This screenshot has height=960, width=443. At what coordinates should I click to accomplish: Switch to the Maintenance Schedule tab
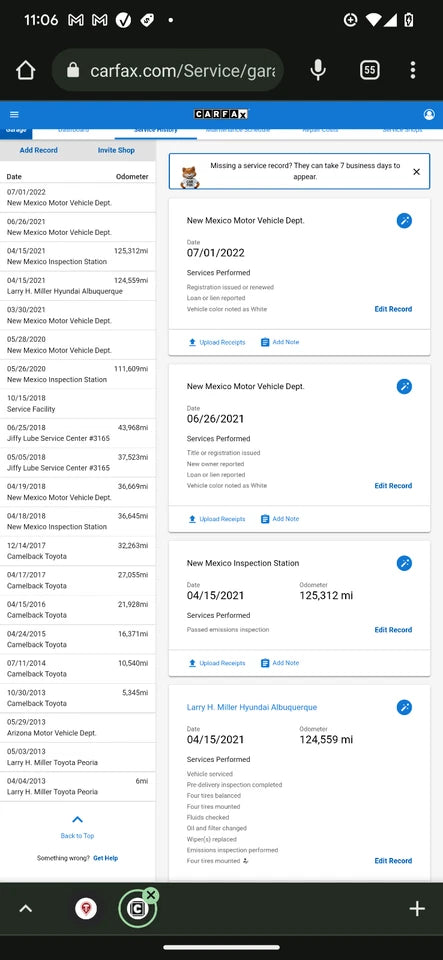[237, 130]
